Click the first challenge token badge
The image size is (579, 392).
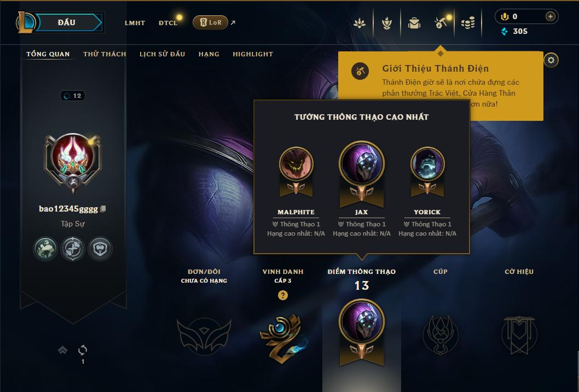click(x=45, y=249)
